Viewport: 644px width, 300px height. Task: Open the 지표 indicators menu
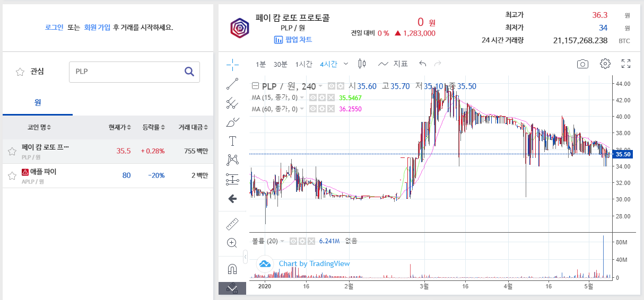tap(393, 64)
